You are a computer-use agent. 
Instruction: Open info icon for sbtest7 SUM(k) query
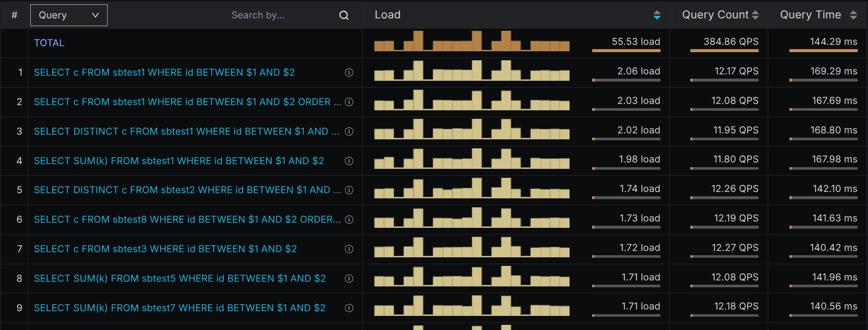click(349, 308)
